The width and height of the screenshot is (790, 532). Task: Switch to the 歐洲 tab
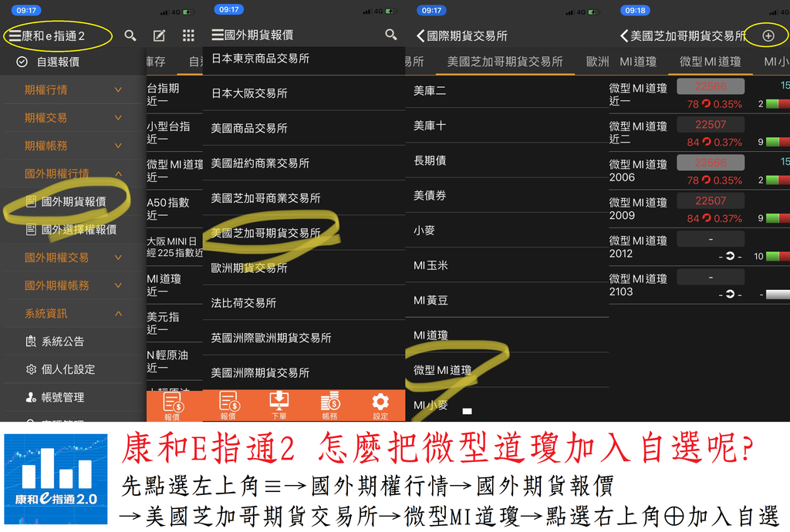(x=598, y=62)
